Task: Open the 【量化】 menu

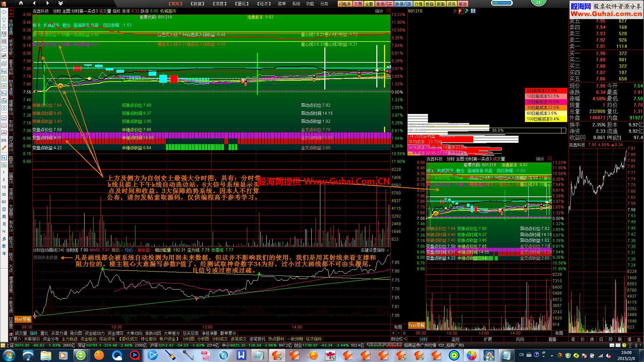Action: pyautogui.click(x=241, y=4)
